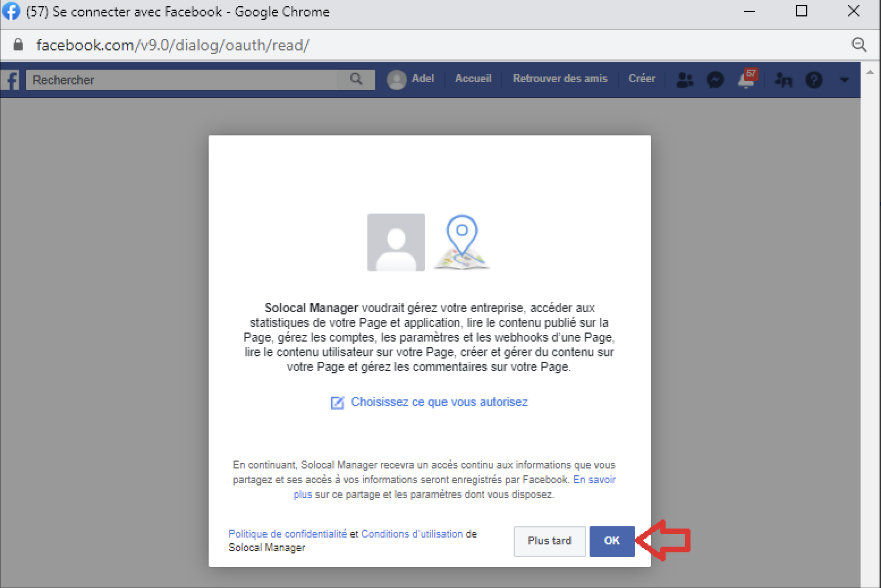The height and width of the screenshot is (588, 881).
Task: Focus the Rechercher search field
Action: [x=181, y=80]
